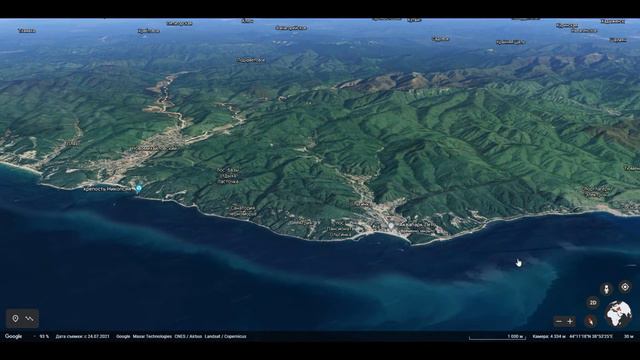Screen dimensions: 640x360
Task: Click the 30 м elevation value
Action: point(629,336)
